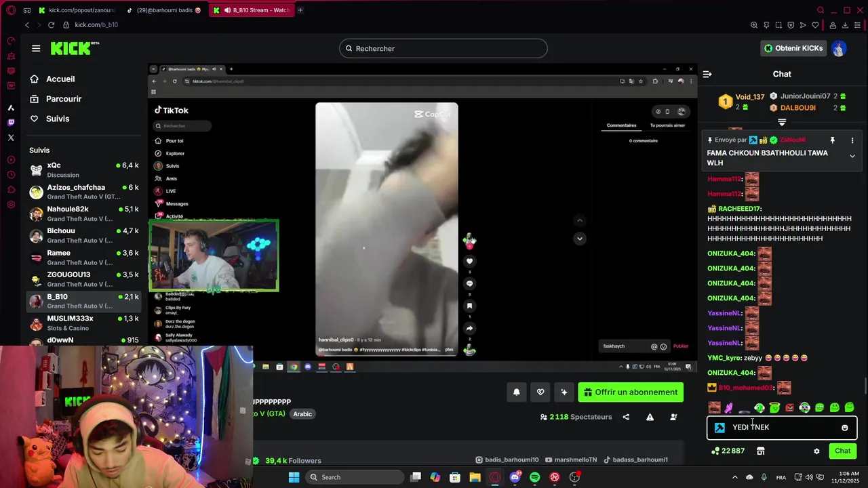The height and width of the screenshot is (488, 868).
Task: Click Opera snapshot toolbar icon
Action: pos(778,25)
